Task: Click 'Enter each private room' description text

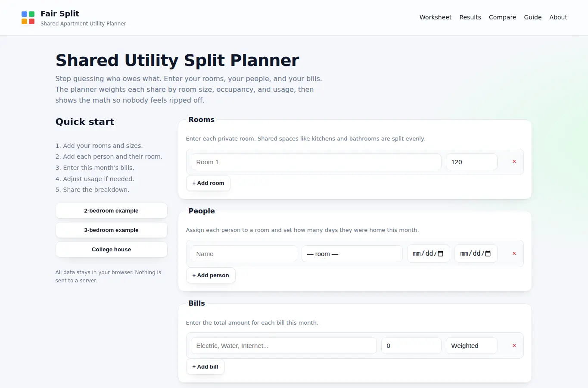Action: pos(305,139)
